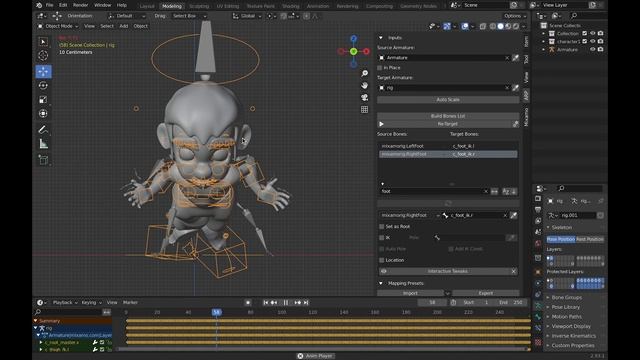Activate the Rotate tool

click(43, 85)
